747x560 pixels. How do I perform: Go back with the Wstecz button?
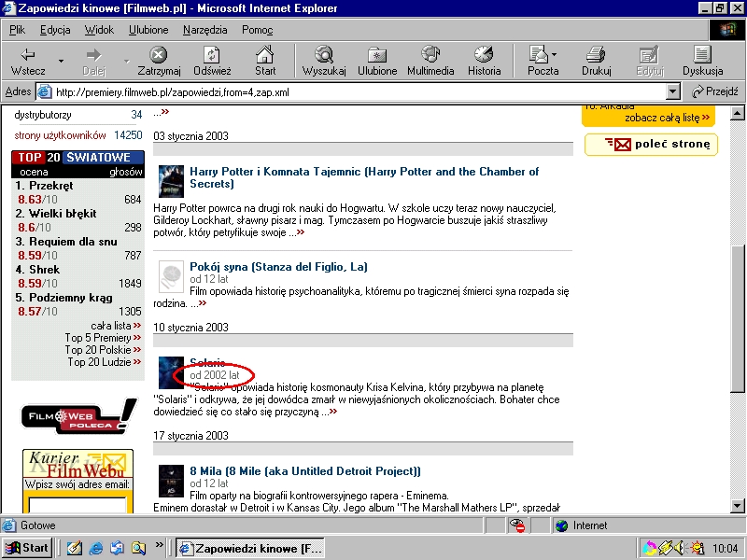tap(28, 61)
